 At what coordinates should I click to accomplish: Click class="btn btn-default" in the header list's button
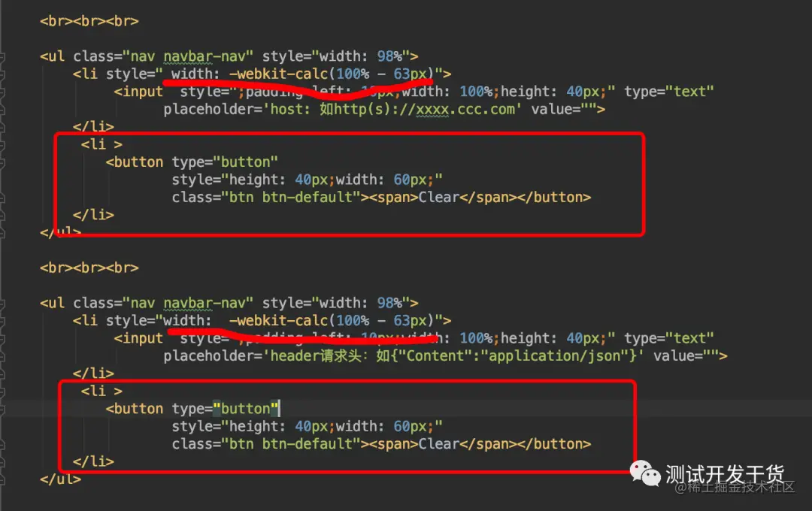point(266,444)
